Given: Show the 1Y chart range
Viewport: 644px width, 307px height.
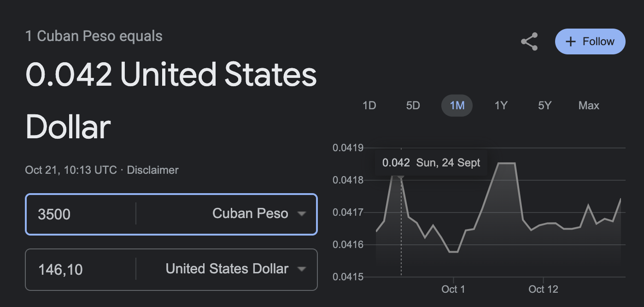Looking at the screenshot, I should 501,106.
